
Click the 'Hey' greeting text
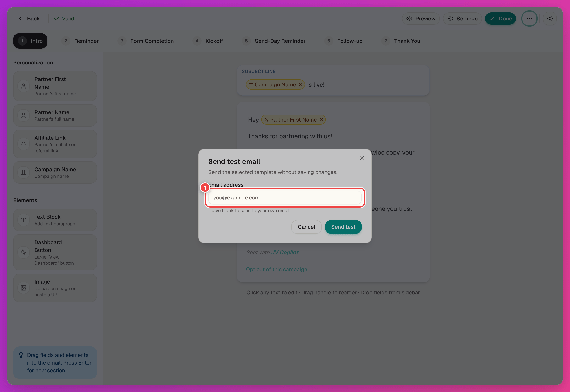pyautogui.click(x=253, y=120)
